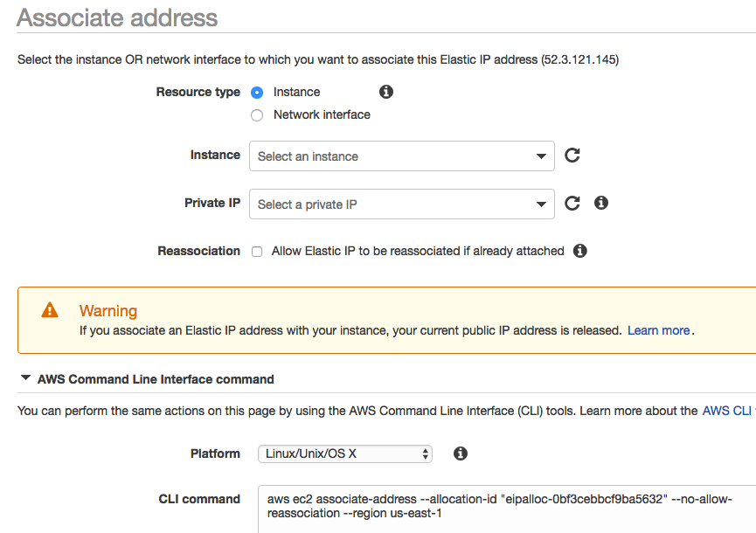Select the Network interface resource type
756x533 pixels.
point(257,115)
